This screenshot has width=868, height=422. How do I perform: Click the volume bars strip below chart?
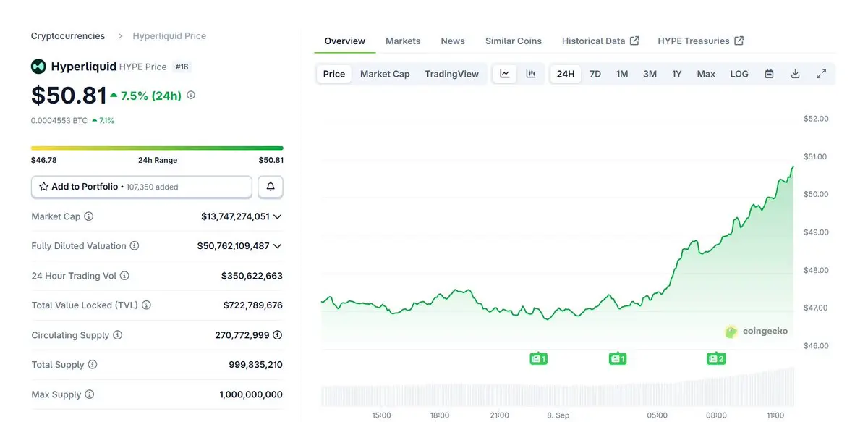click(x=557, y=387)
